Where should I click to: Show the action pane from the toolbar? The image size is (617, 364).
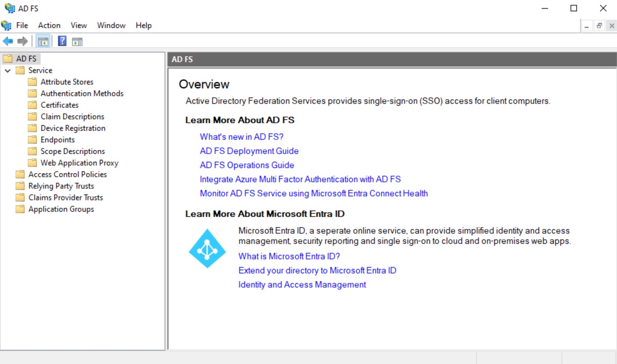pos(77,41)
